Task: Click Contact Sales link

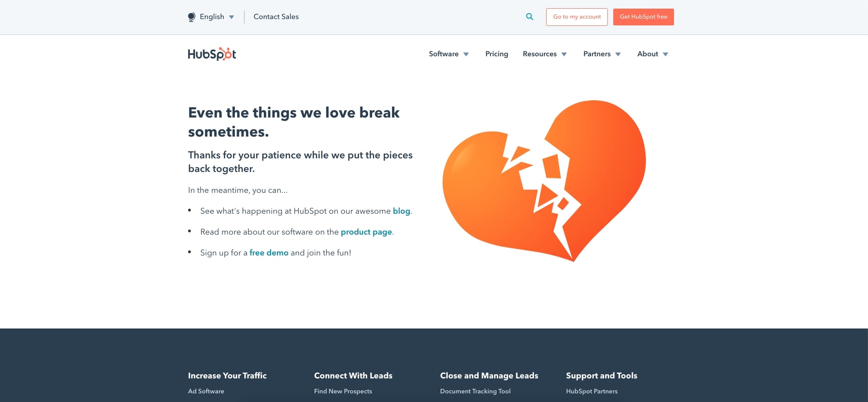Action: 276,17
